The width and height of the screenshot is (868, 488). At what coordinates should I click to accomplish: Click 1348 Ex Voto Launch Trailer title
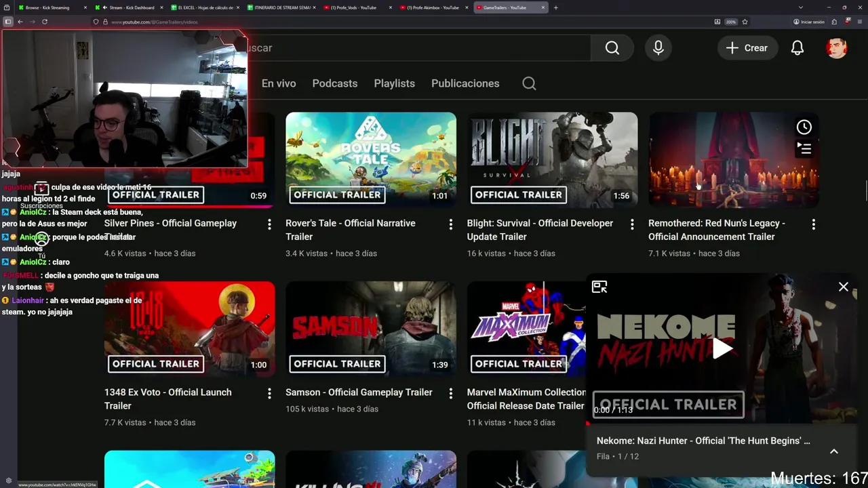(168, 399)
